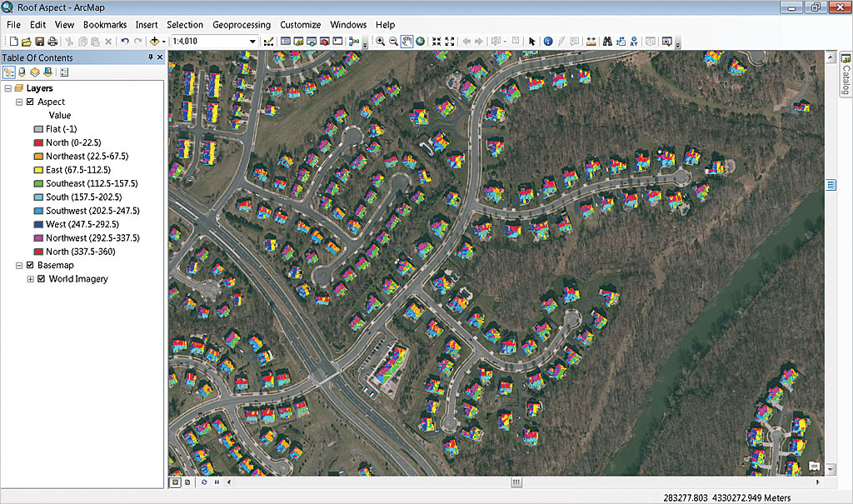Viewport: 853px width, 504px height.
Task: Open the Catalog window toolbar icon
Action: (298, 42)
